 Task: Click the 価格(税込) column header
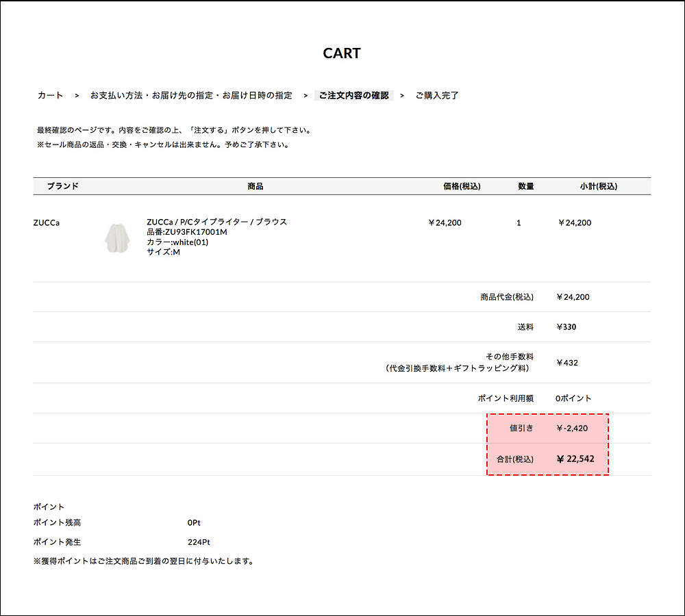click(x=462, y=186)
